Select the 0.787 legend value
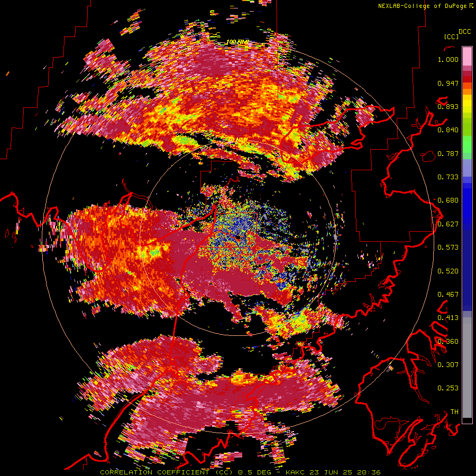The image size is (476, 476). click(448, 153)
